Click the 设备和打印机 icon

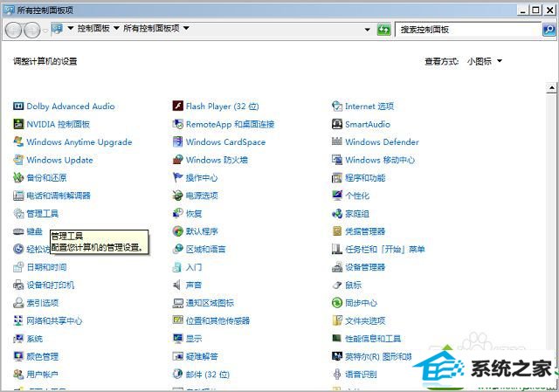pos(18,285)
